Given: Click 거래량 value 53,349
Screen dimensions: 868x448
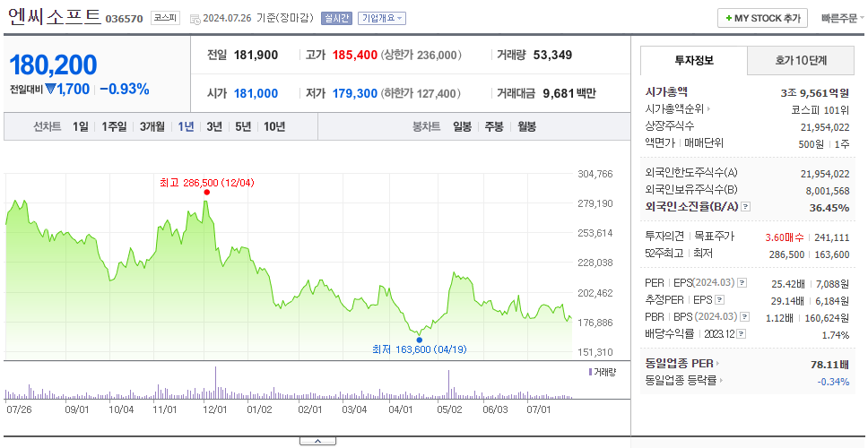Looking at the screenshot, I should pos(552,56).
